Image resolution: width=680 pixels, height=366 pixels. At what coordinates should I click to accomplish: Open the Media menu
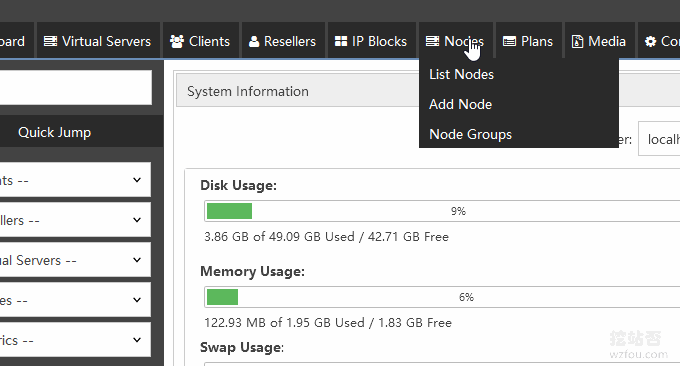point(599,40)
